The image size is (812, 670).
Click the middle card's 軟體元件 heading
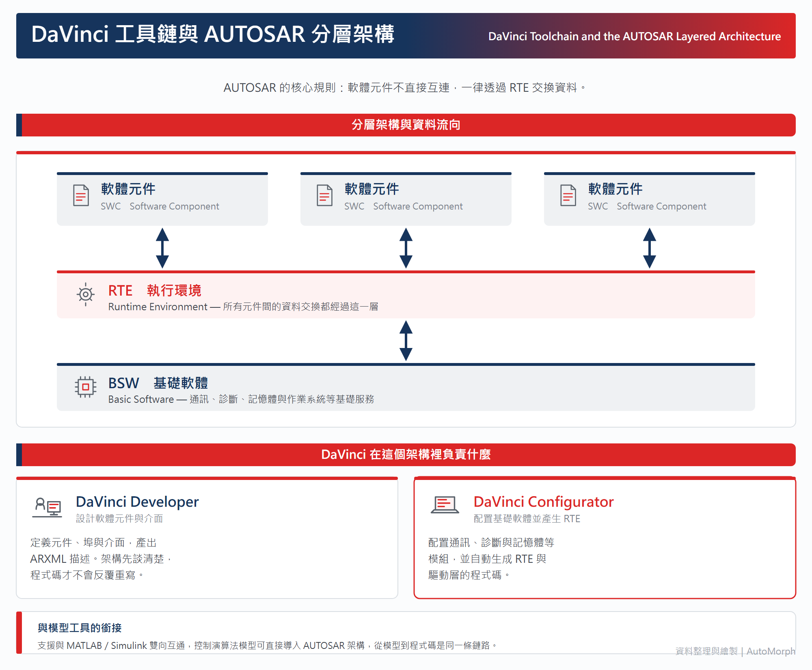pos(372,189)
